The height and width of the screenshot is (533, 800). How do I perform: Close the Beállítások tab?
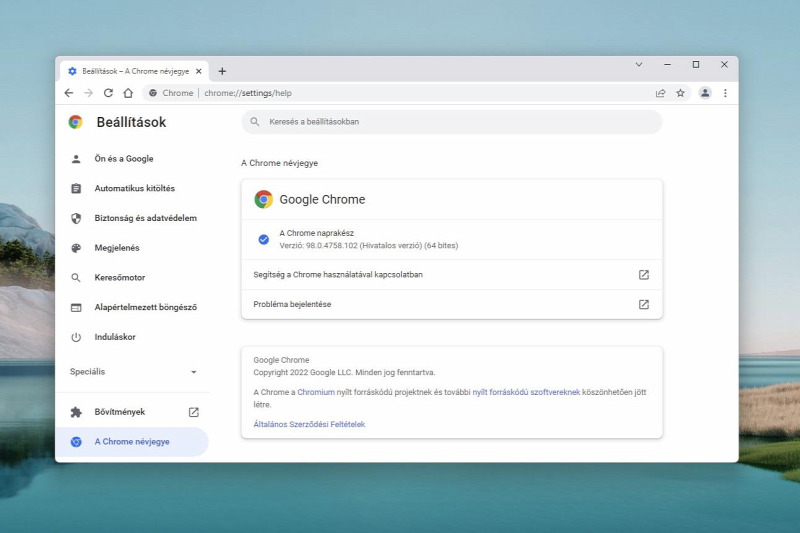point(198,71)
